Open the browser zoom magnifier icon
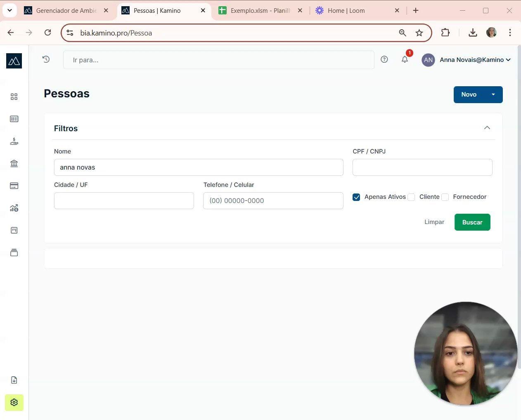Image resolution: width=521 pixels, height=420 pixels. click(403, 33)
